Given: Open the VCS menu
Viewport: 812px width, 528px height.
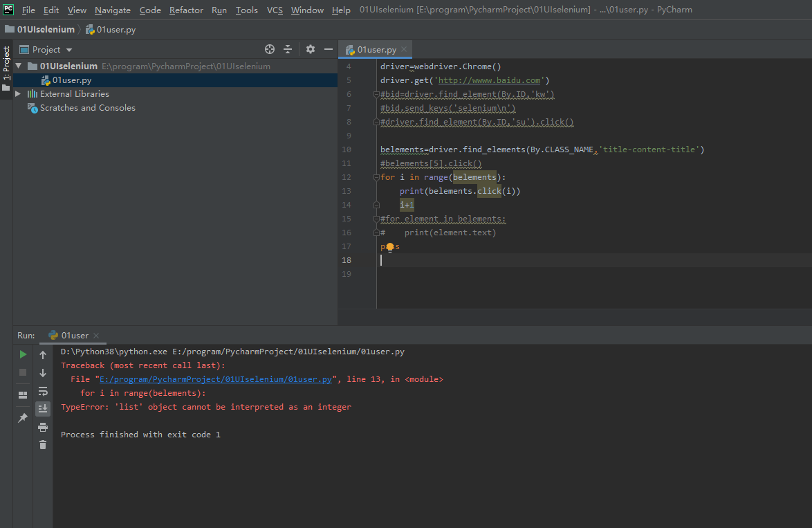Looking at the screenshot, I should [275, 10].
